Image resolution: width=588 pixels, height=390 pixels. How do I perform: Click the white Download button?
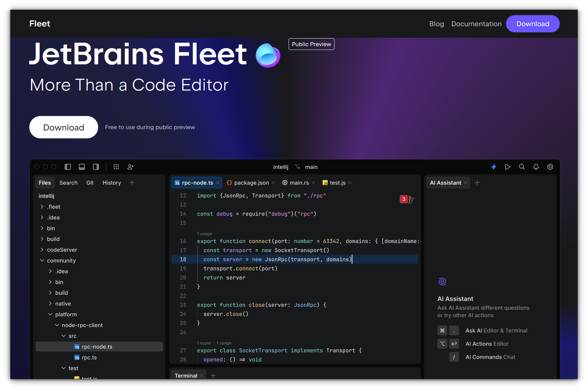point(64,127)
